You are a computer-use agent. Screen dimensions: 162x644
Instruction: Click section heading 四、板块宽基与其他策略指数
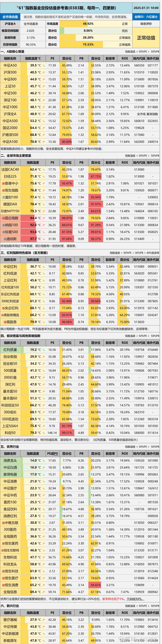point(20,336)
